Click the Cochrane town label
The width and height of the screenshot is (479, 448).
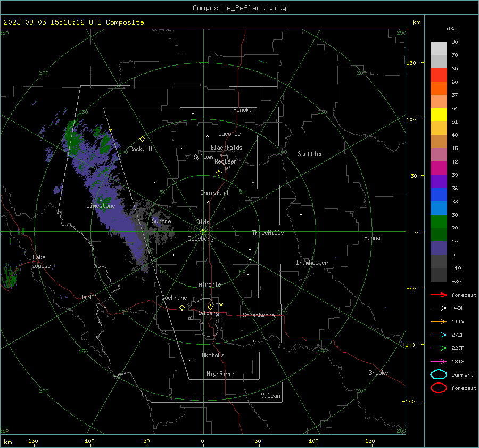(174, 298)
